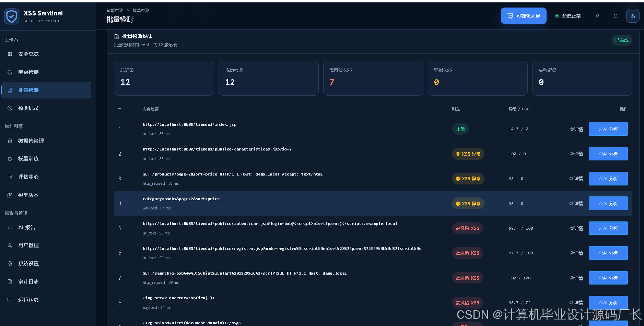Open the notification bell
This screenshot has width=644, height=326.
click(x=616, y=16)
